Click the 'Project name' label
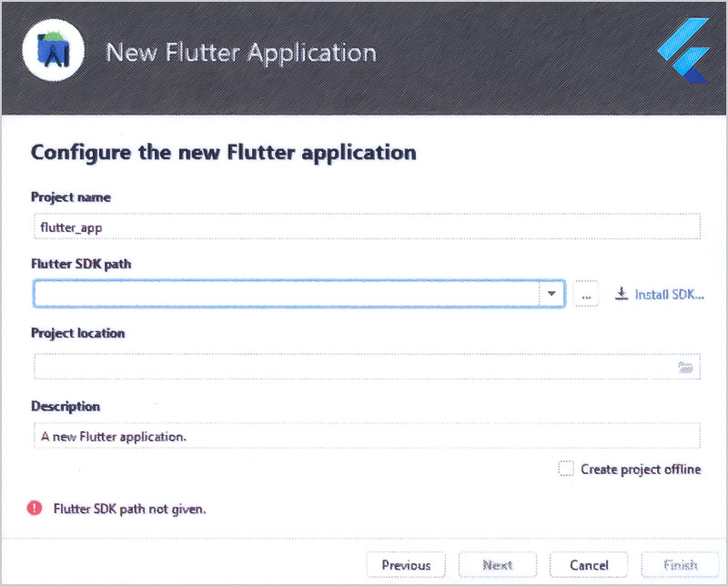 (x=71, y=197)
